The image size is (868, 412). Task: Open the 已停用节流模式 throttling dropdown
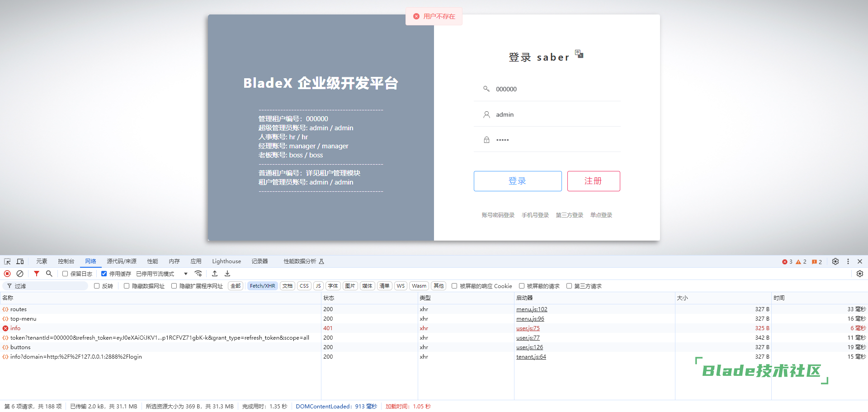pyautogui.click(x=162, y=274)
